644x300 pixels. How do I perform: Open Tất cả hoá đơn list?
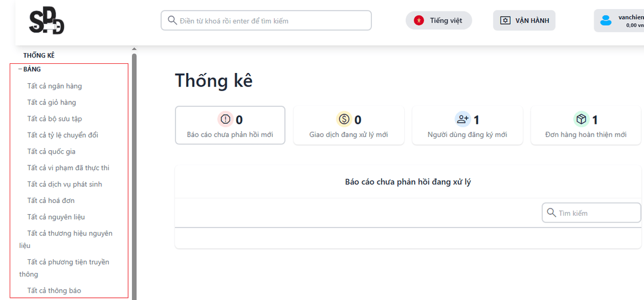click(51, 201)
